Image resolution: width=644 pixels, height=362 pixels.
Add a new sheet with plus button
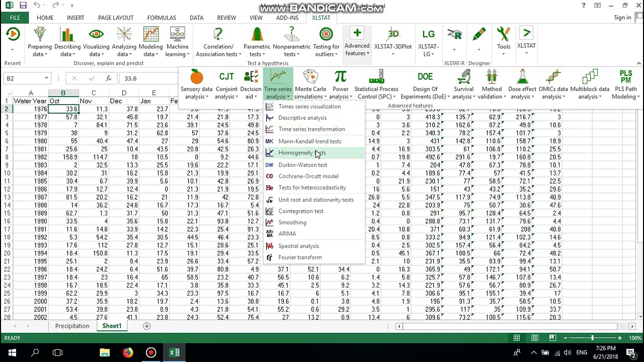click(x=147, y=326)
